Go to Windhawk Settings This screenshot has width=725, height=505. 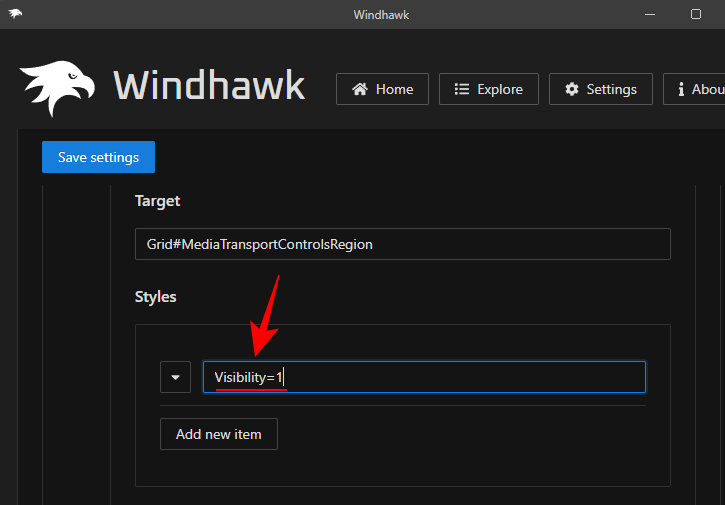[601, 89]
